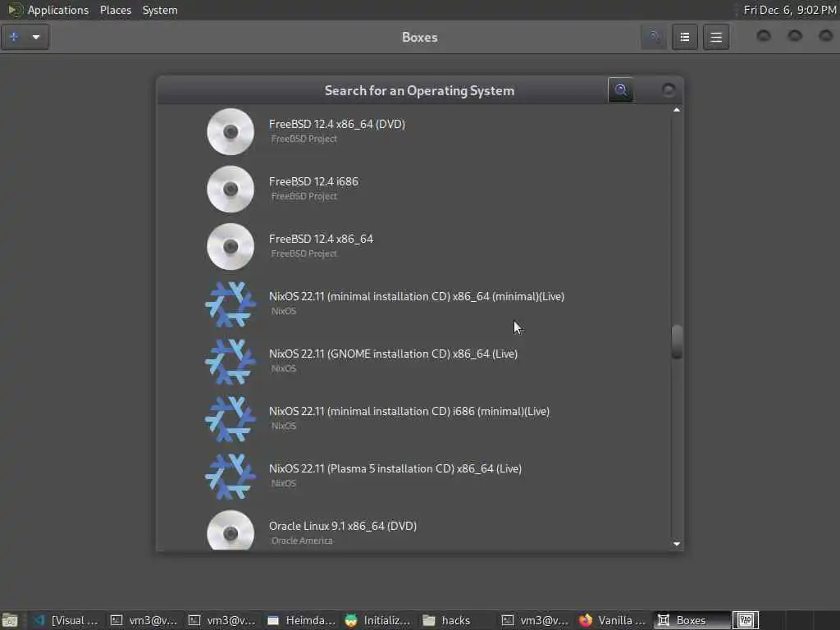The width and height of the screenshot is (840, 630).
Task: Switch to list view in Boxes header
Action: coord(685,37)
